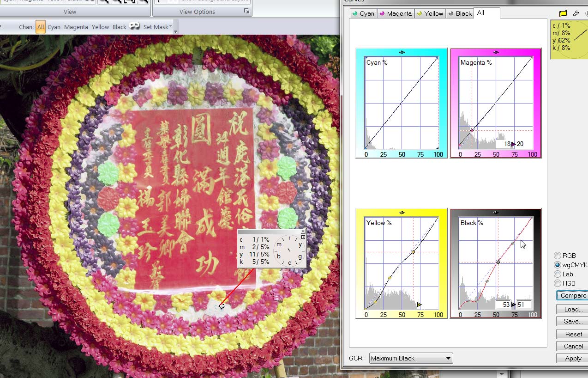588x378 pixels.
Task: Select the lowest control point on Yellow curve
Action: [x=375, y=302]
